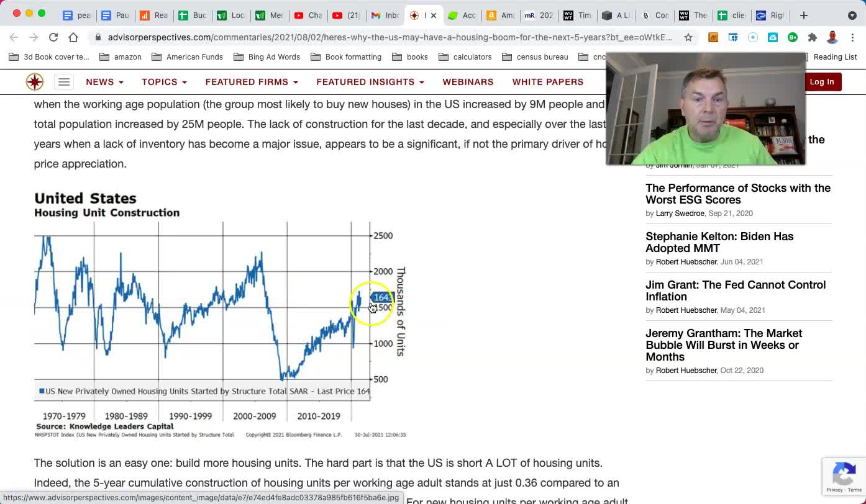Screen dimensions: 866x504
Task: Open 'Stephanie Kelton: Biden Has Adopted MMT' article
Action: click(719, 242)
